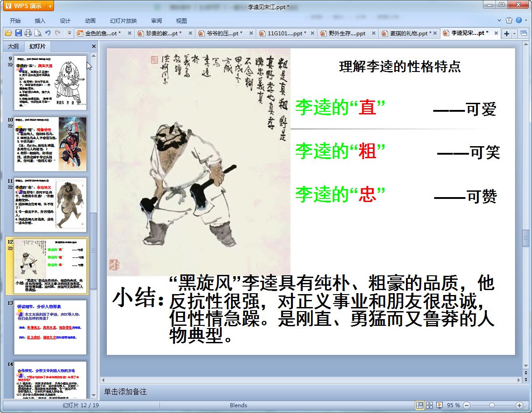Click the Blends theme name in status bar
Image resolution: width=532 pixels, height=413 pixels.
239,405
